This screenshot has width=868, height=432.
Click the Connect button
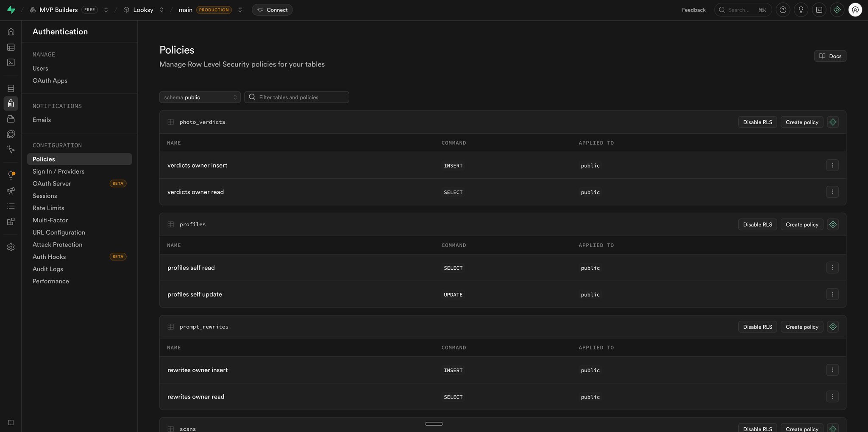tap(272, 10)
